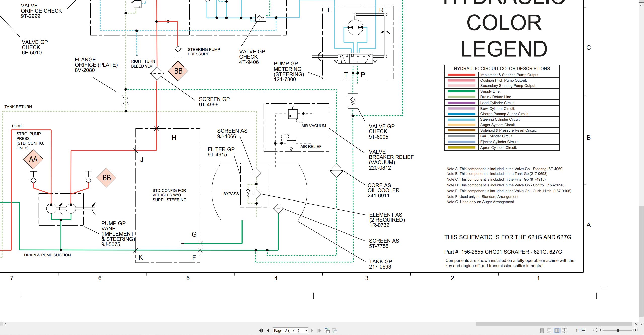644x335 pixels.
Task: Switch to continuous page layout
Action: (x=549, y=330)
